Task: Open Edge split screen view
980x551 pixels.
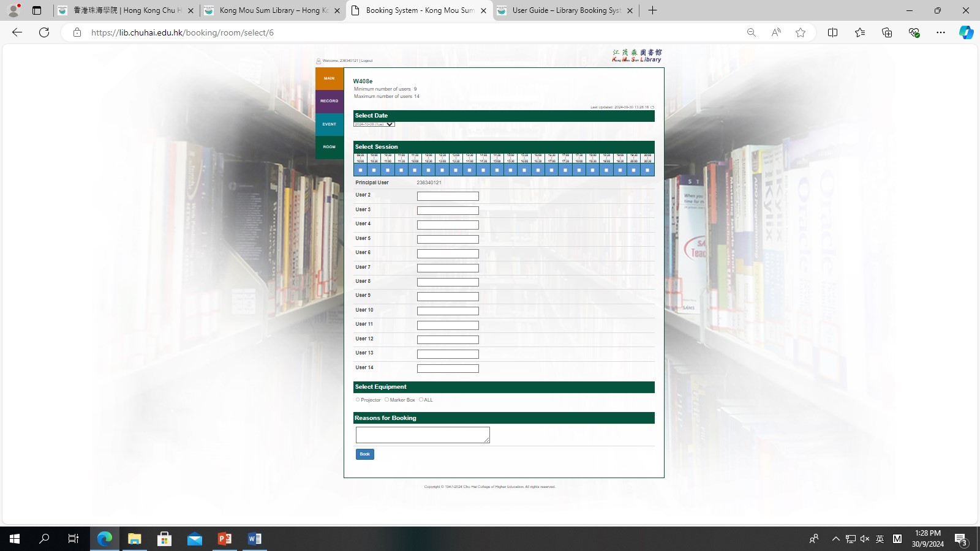Action: click(x=832, y=32)
